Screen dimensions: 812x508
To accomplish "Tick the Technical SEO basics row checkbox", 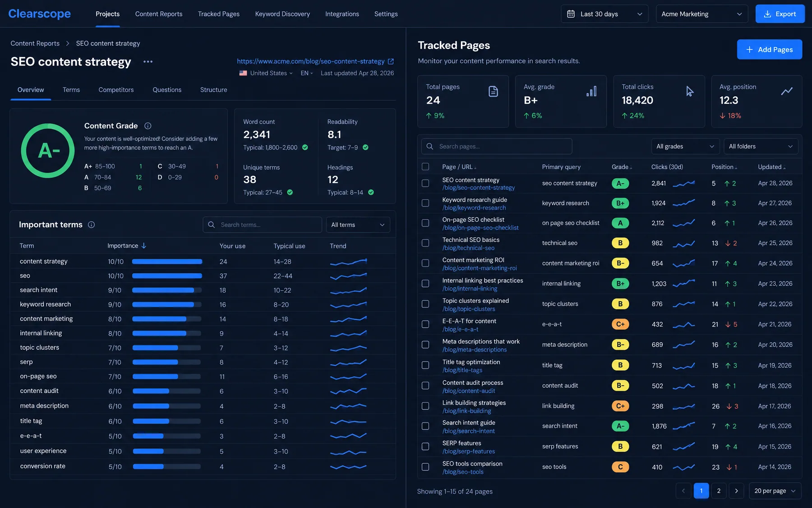I will pos(425,243).
